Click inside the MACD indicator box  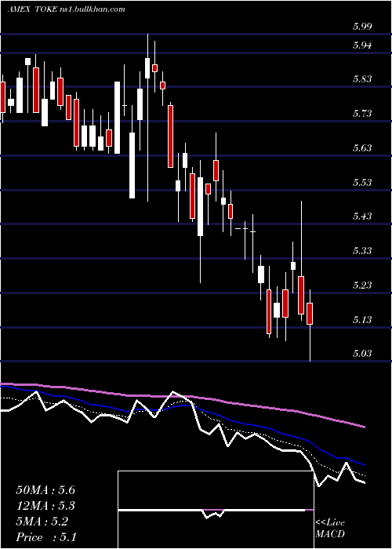(x=216, y=510)
